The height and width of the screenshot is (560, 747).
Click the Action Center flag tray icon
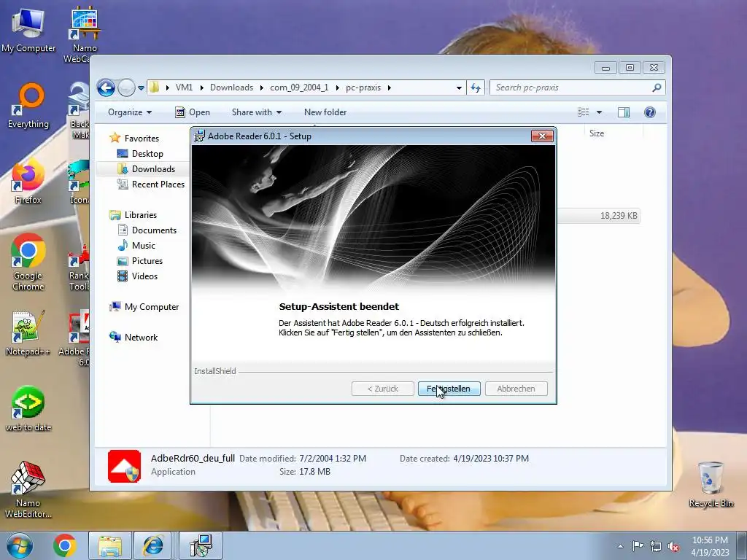pos(638,546)
